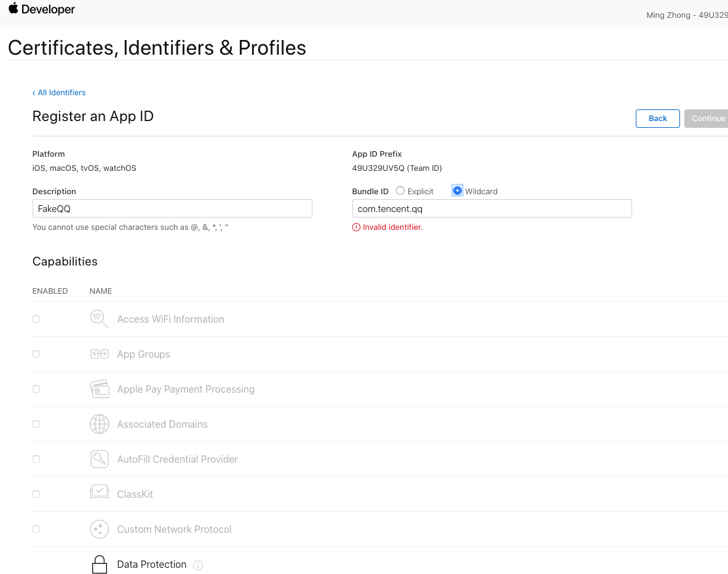Viewport: 728px width, 574px height.
Task: Enable the Access WiFi Information checkbox
Action: pyautogui.click(x=36, y=319)
